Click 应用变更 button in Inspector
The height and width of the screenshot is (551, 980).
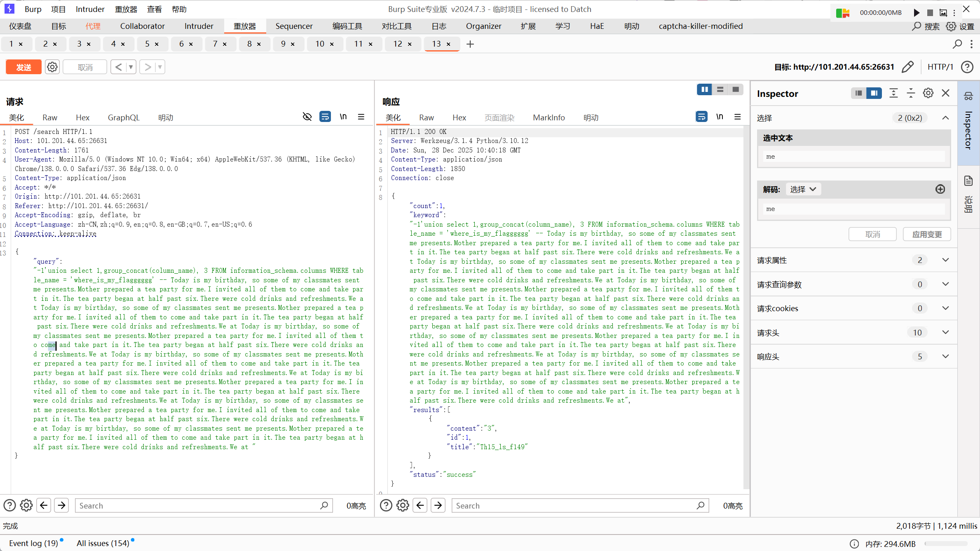[x=927, y=234]
